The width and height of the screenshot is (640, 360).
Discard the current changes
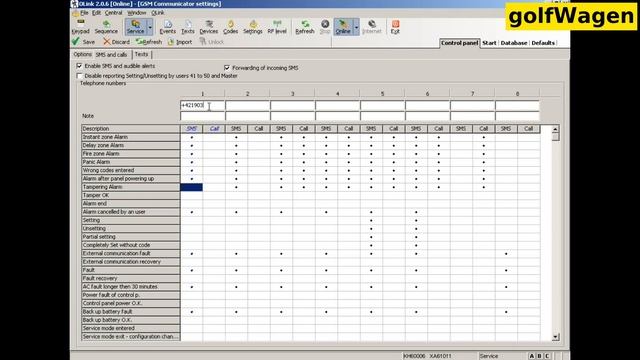click(116, 42)
